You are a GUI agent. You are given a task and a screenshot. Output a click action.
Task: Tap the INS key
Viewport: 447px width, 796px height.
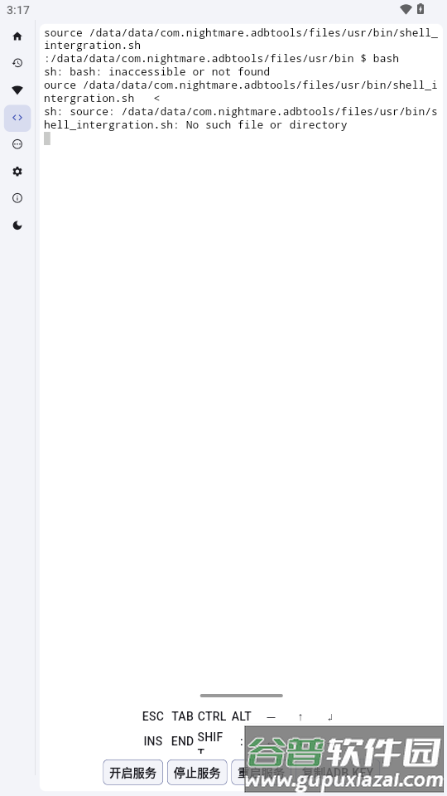pyautogui.click(x=153, y=741)
